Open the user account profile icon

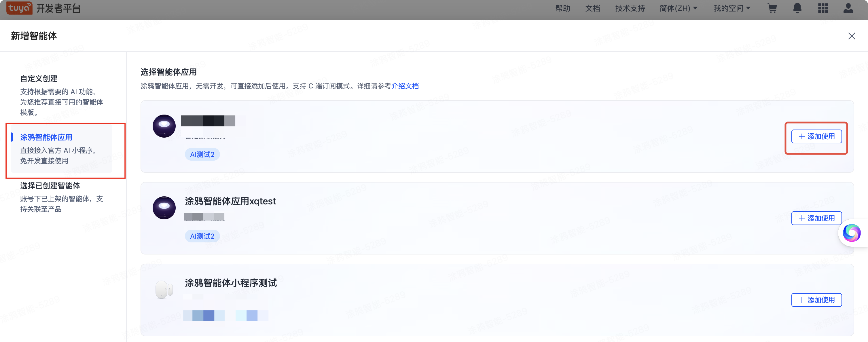click(848, 8)
